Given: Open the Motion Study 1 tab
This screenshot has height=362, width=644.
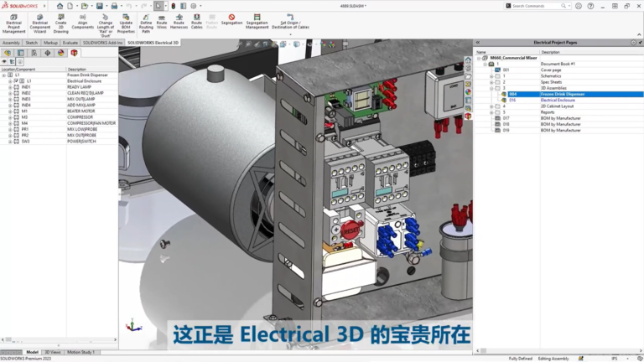Looking at the screenshot, I should (x=80, y=352).
